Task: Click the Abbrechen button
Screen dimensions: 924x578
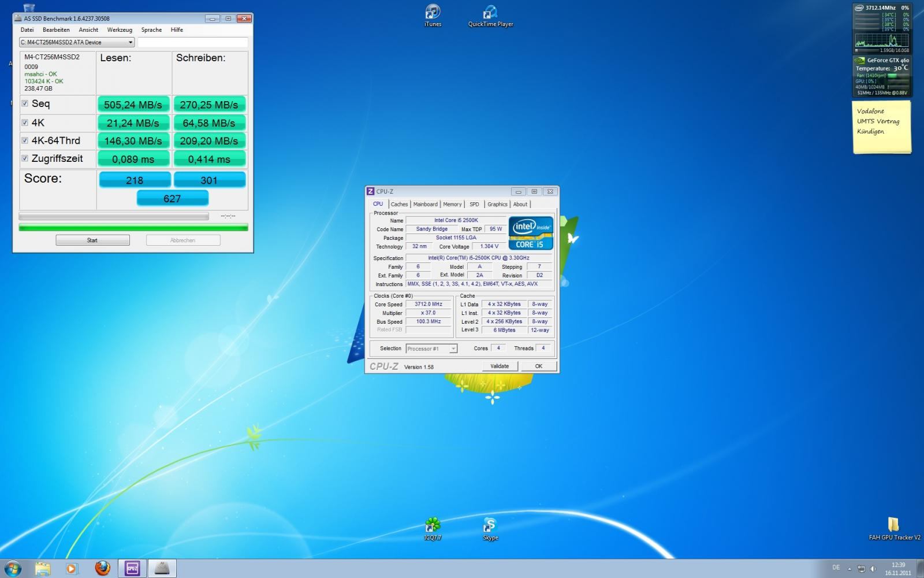Action: tap(183, 240)
